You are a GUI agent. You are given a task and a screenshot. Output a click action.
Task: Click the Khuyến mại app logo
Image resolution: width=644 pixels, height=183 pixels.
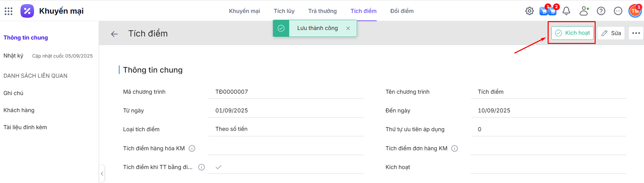click(x=27, y=11)
